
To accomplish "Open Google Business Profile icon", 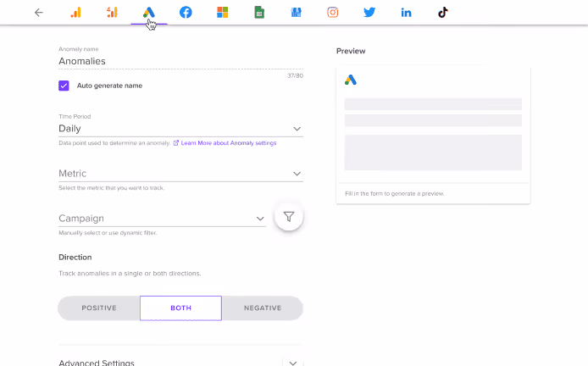I will point(296,13).
